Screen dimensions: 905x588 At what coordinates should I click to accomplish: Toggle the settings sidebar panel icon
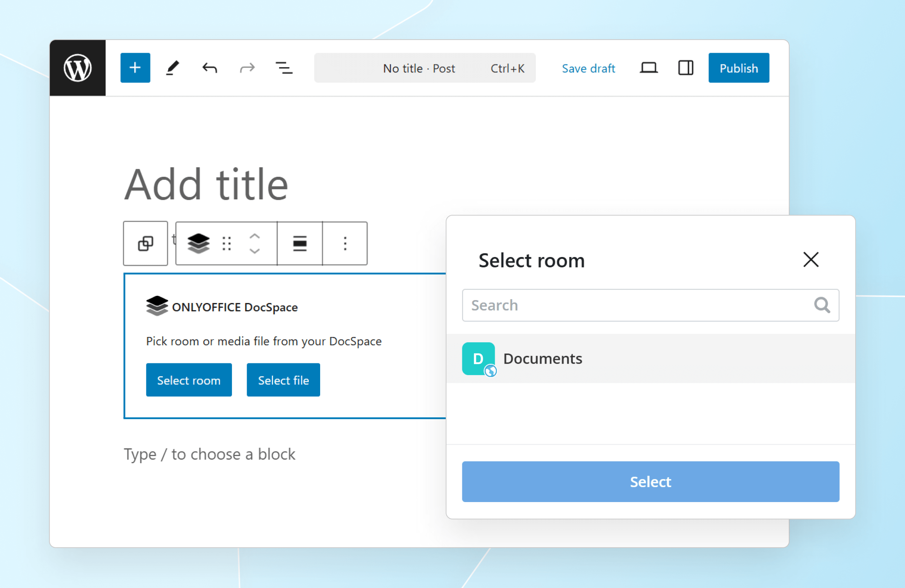[x=686, y=68]
